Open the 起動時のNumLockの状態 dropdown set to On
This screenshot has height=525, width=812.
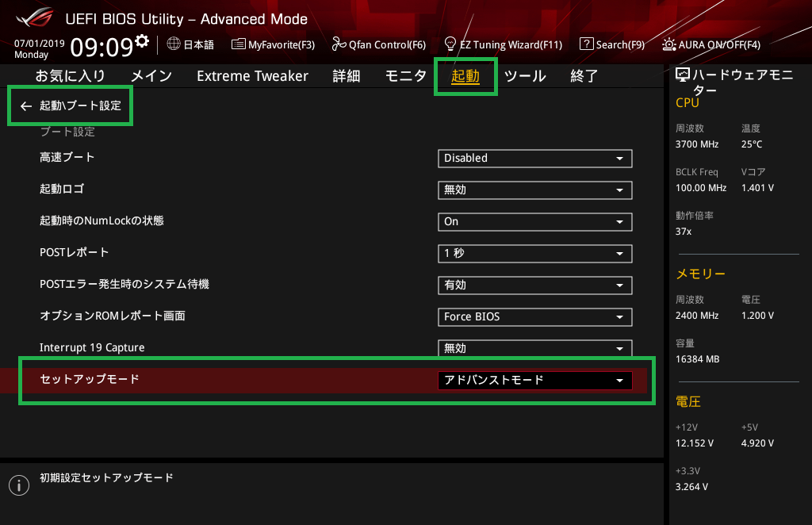click(x=534, y=222)
